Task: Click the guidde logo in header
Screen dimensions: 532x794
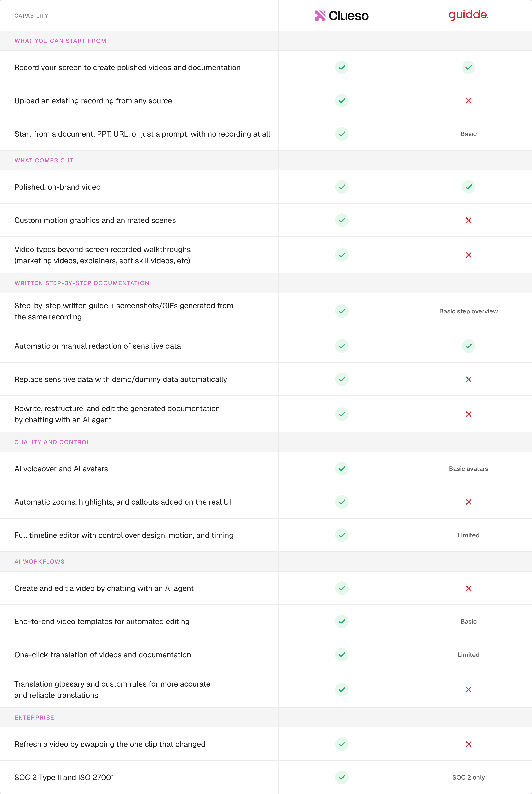Action: [468, 15]
